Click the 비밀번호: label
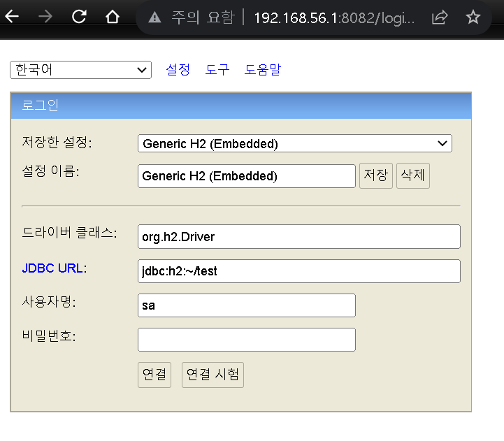 tap(49, 336)
